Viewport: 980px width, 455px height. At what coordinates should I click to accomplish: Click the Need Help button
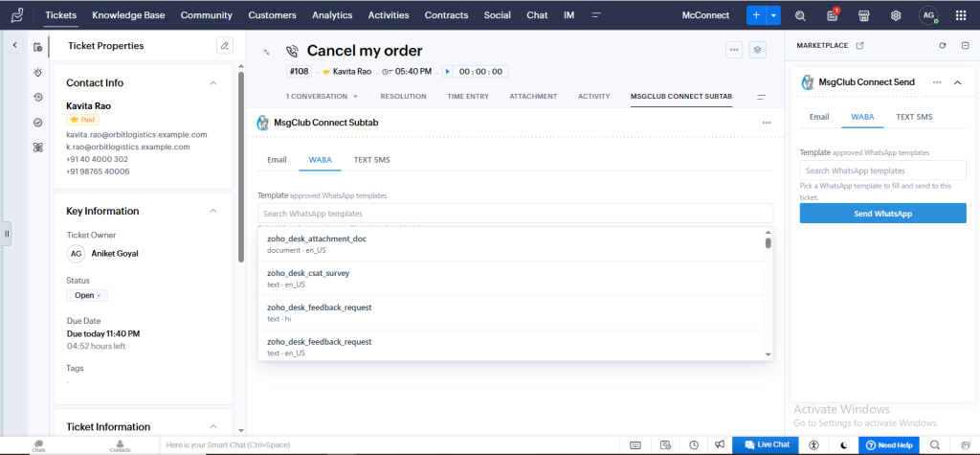click(x=889, y=445)
